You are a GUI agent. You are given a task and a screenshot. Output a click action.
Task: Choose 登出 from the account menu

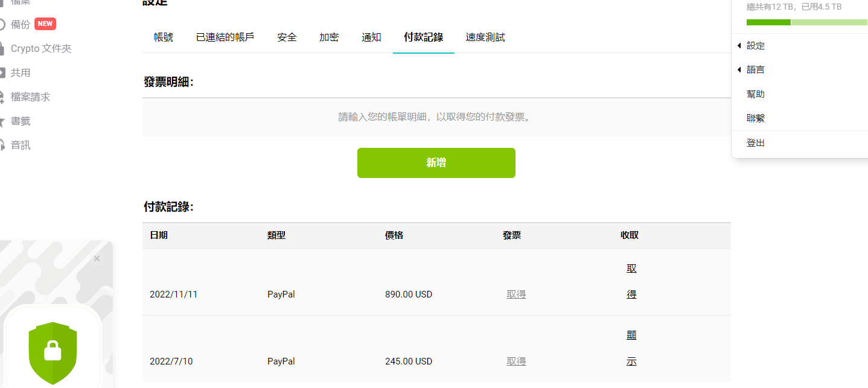[x=756, y=143]
